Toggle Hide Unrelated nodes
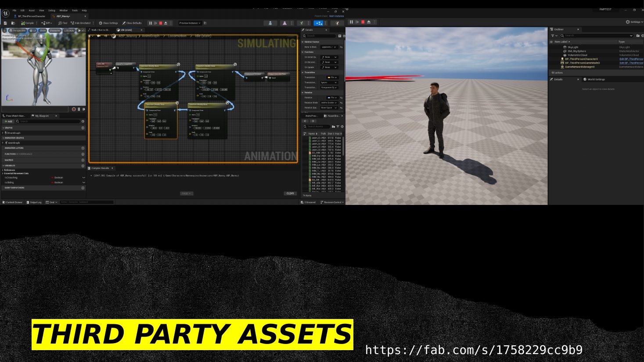Viewport: 644px width, 362px height. [81, 23]
